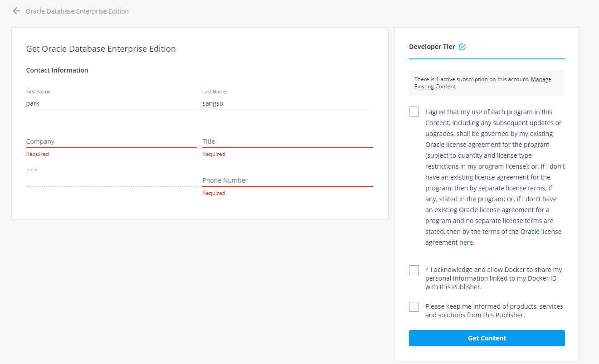The width and height of the screenshot is (599, 364).
Task: Tick the Docker personal information sharing checkbox
Action: (x=414, y=270)
